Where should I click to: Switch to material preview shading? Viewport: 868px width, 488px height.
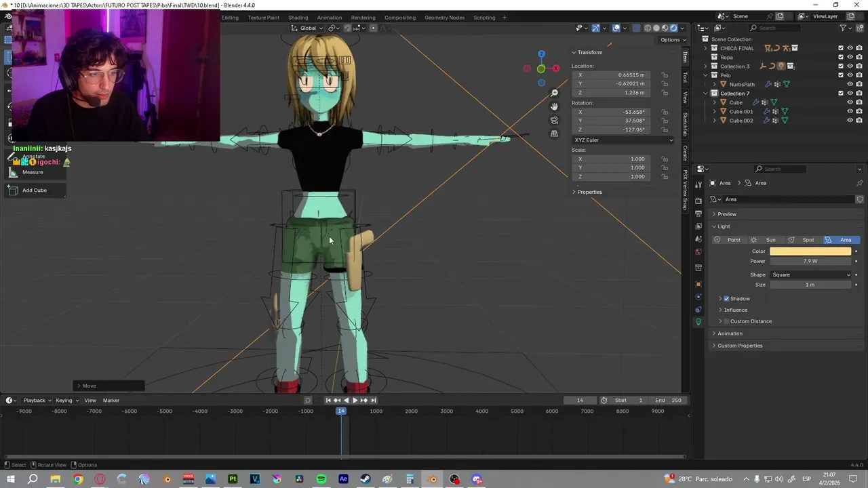(x=665, y=28)
